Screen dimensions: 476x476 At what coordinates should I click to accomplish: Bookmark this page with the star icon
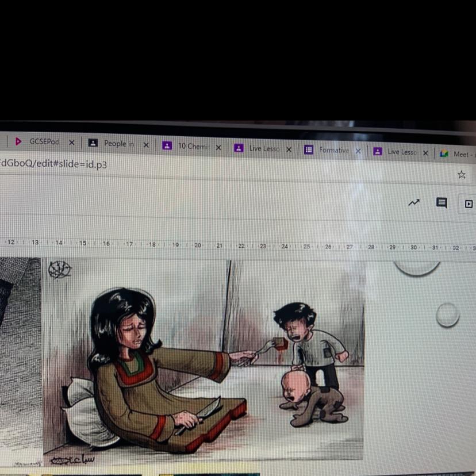click(x=462, y=175)
